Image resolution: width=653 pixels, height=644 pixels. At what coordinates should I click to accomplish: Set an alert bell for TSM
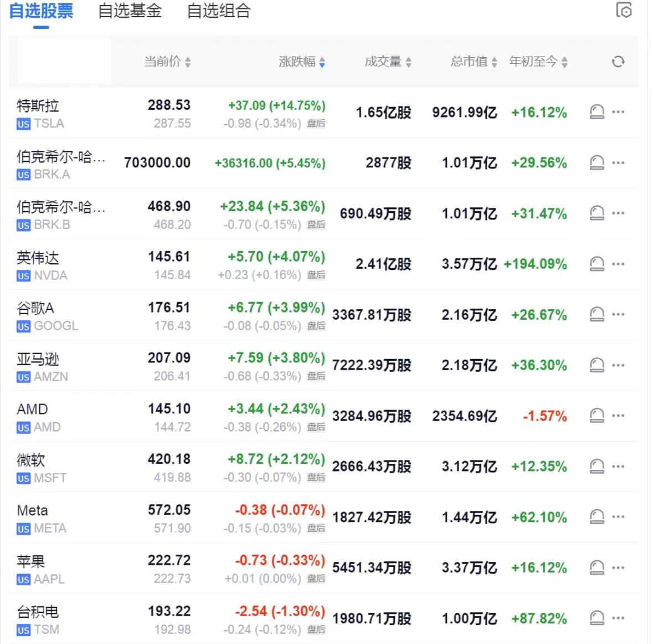click(597, 618)
